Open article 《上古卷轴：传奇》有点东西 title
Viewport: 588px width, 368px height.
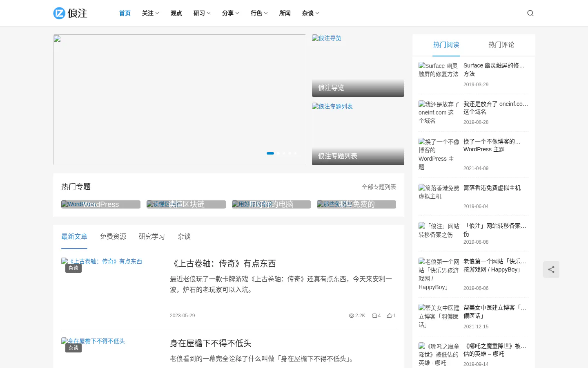[x=223, y=264]
